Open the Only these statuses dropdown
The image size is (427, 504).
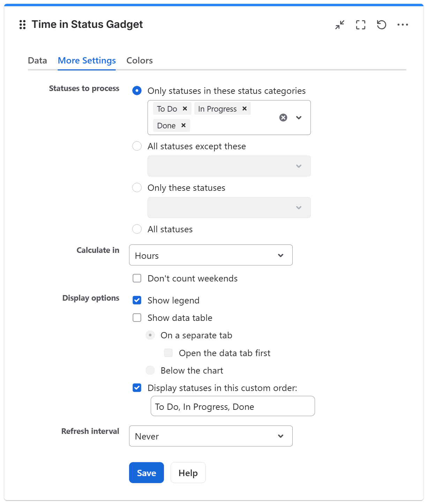tap(229, 208)
